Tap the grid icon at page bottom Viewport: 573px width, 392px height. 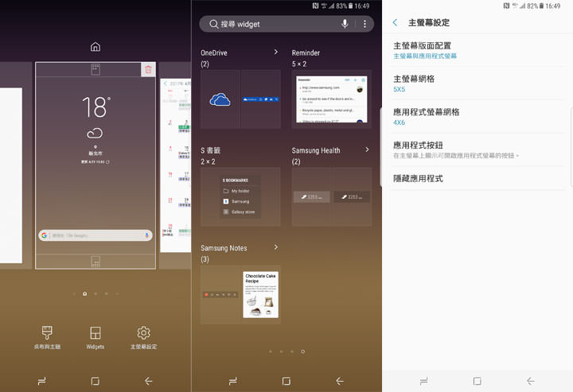pos(95,262)
